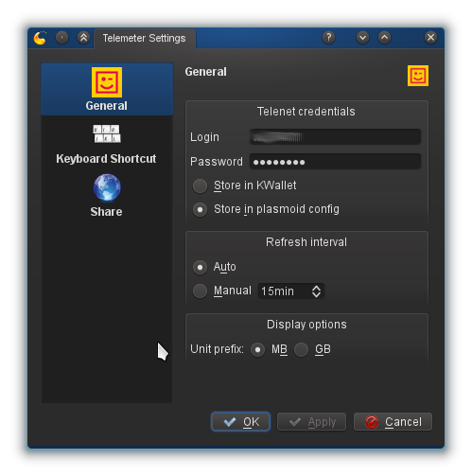Confirm settings with the OK button
The image size is (472, 476).
pyautogui.click(x=240, y=422)
